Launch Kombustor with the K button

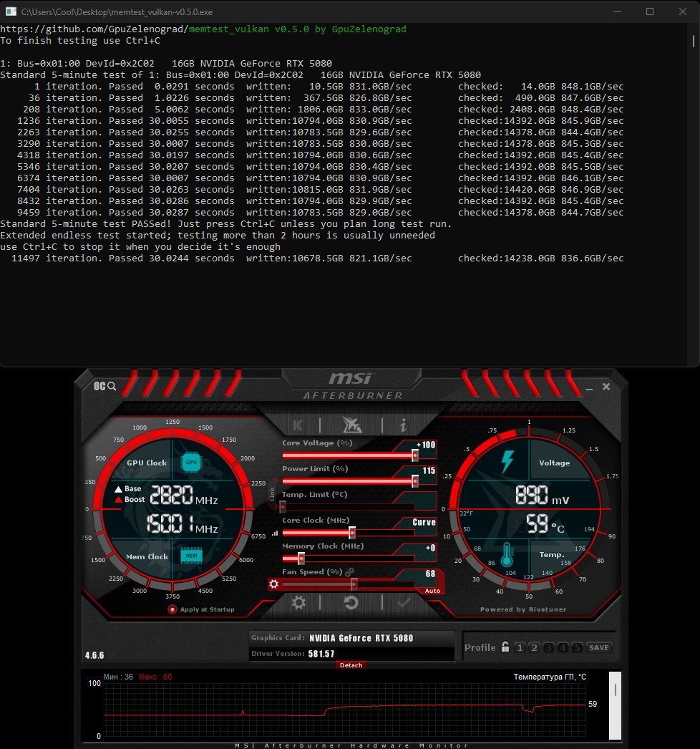(298, 425)
